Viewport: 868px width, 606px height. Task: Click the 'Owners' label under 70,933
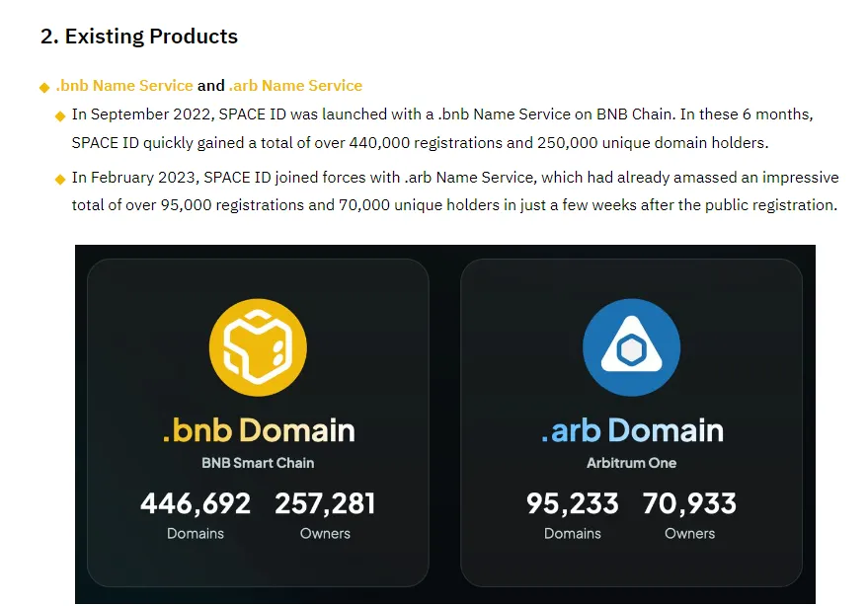[689, 534]
